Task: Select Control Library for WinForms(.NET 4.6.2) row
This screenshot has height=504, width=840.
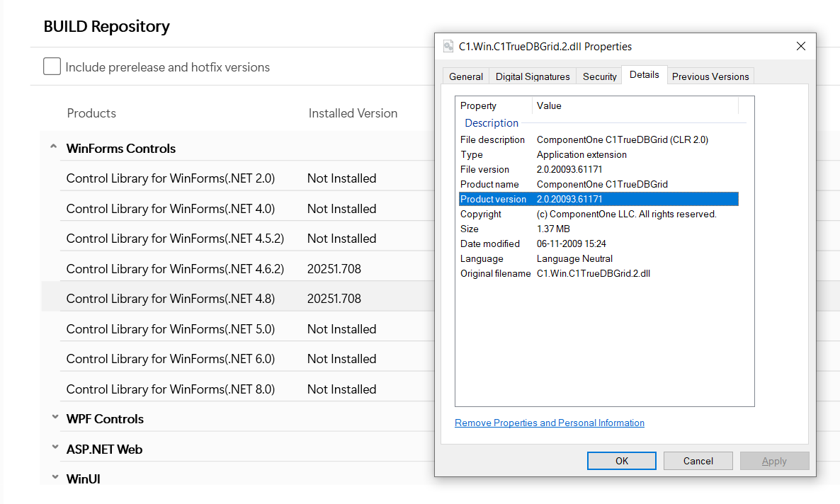Action: 237,268
